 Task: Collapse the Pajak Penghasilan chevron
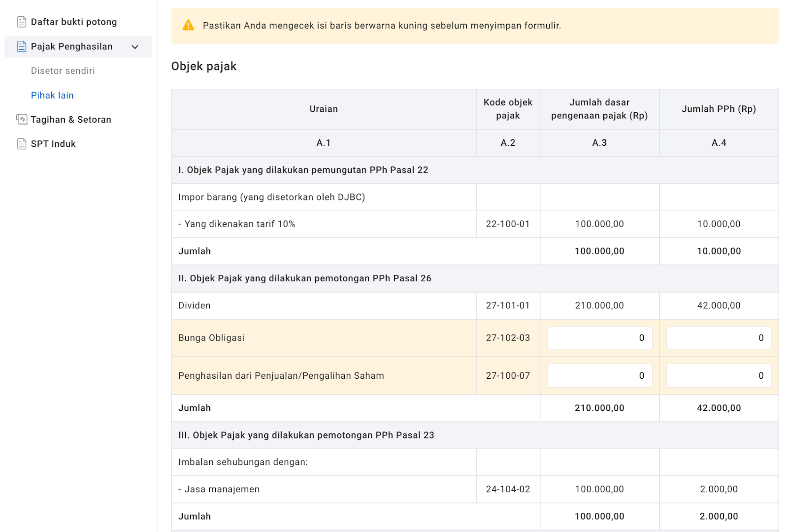[135, 47]
